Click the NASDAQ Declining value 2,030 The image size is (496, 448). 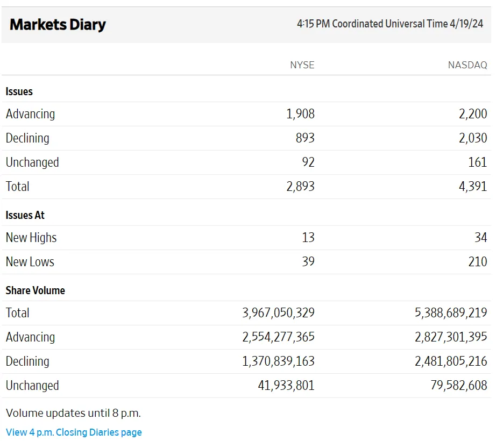[473, 138]
